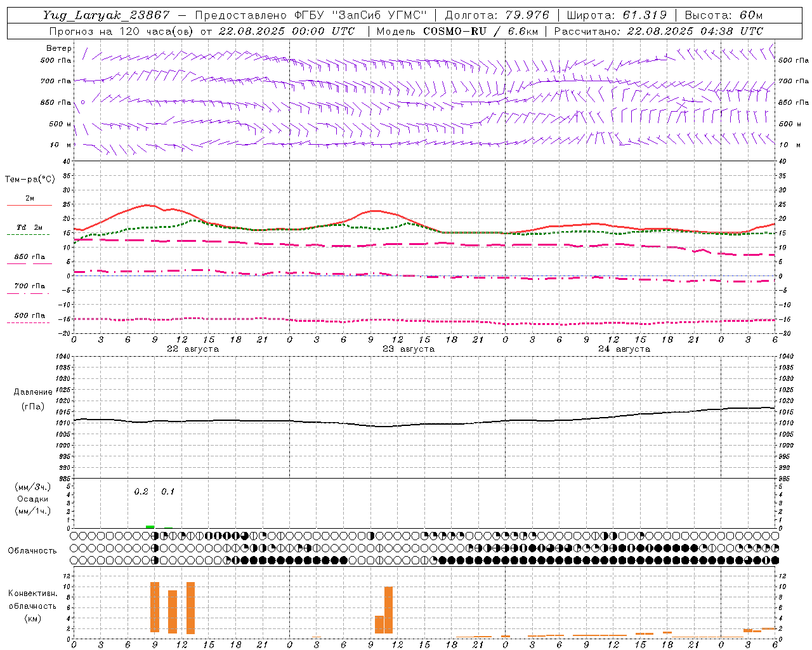Click the "Td 2м" dew point legend entry
This screenshot has height=650, width=812.
pos(29,227)
